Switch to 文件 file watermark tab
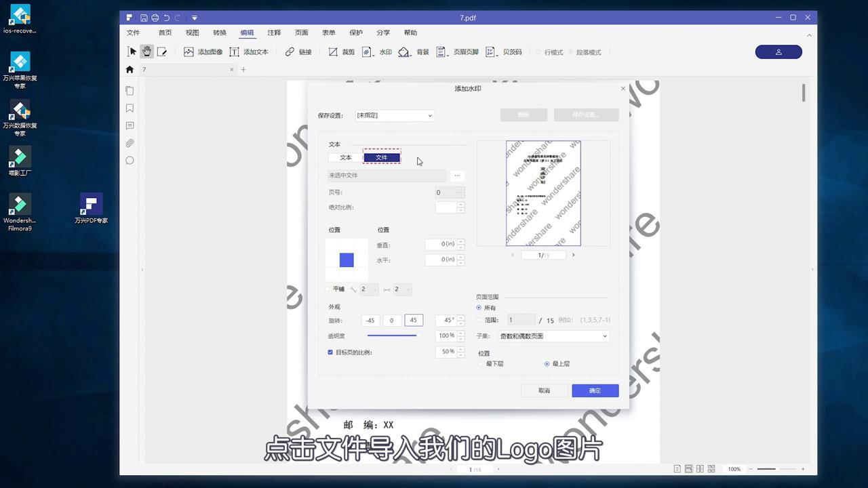868x488 pixels. click(382, 157)
